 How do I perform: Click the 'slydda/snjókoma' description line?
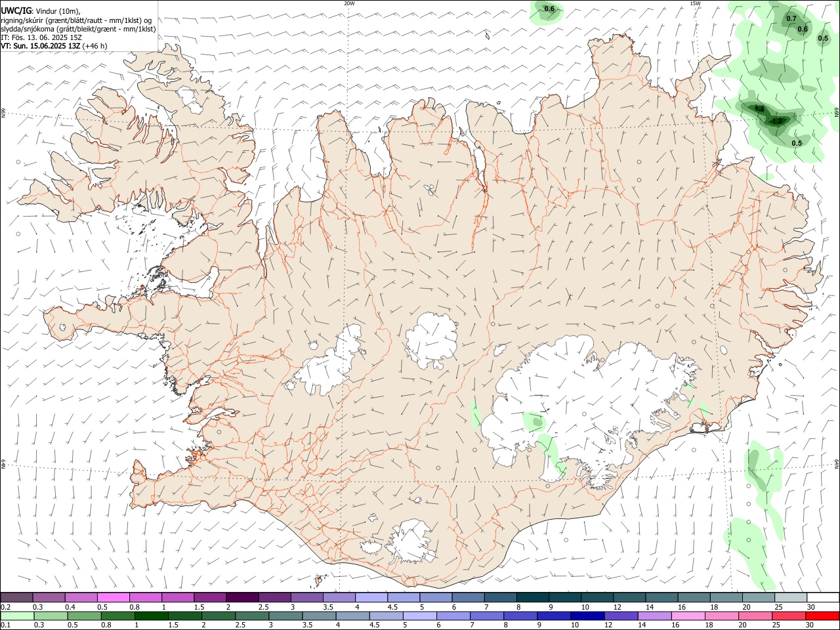click(78, 29)
